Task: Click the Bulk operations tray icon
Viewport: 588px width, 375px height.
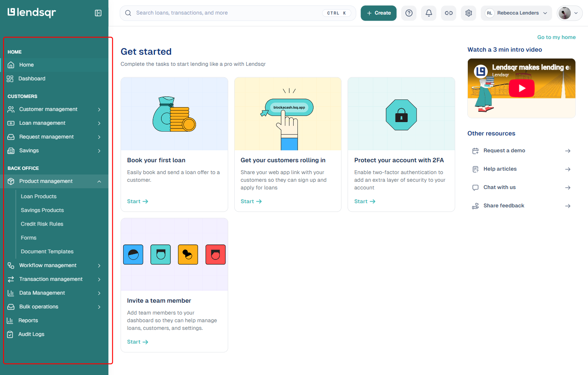Action: (x=11, y=307)
